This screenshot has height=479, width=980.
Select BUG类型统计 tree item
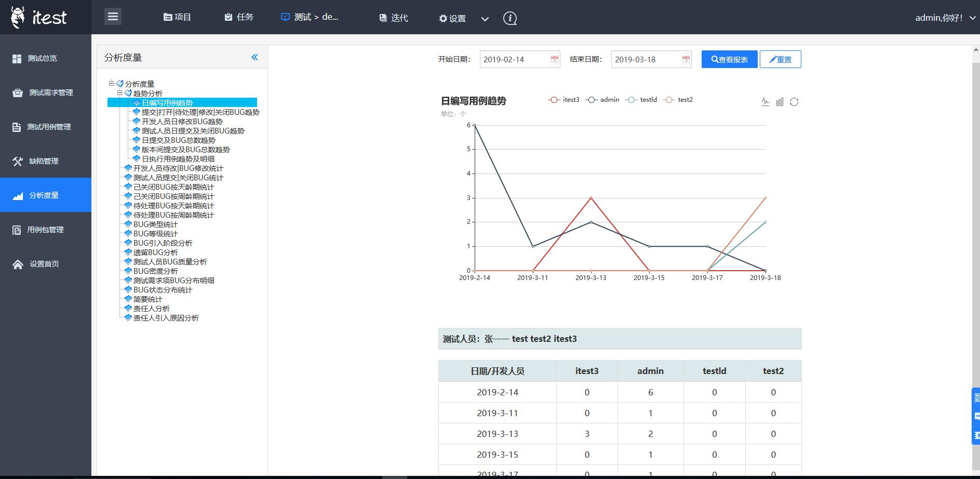(x=155, y=224)
